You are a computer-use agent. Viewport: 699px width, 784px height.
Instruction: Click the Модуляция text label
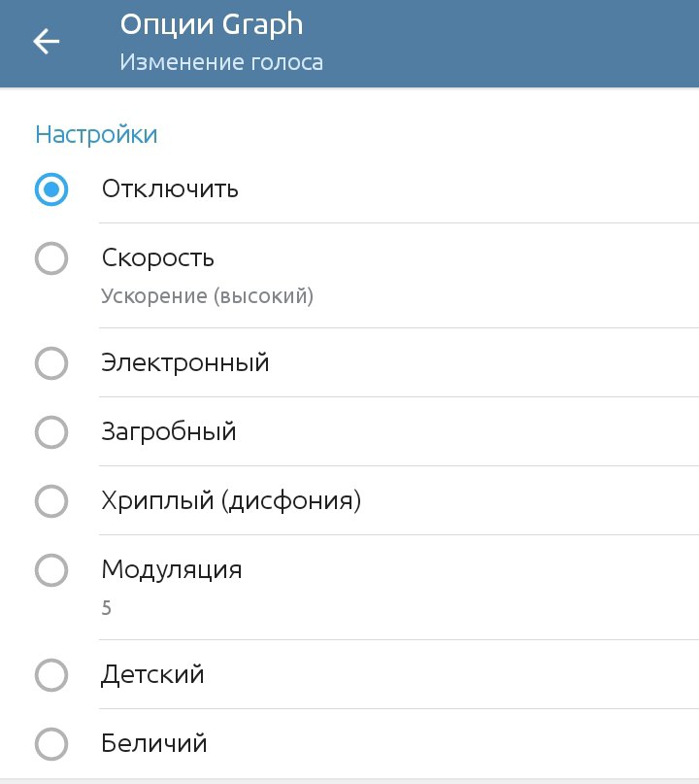(172, 570)
